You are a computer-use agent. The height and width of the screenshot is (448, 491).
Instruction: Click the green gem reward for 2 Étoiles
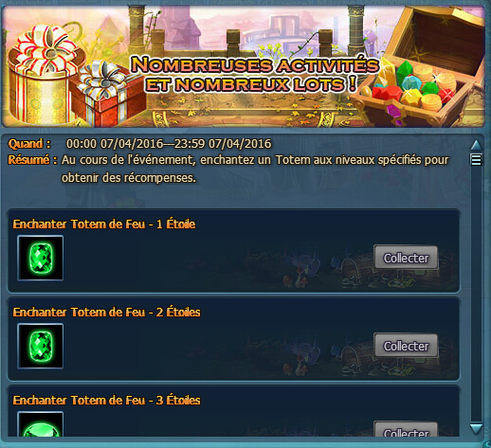point(41,346)
